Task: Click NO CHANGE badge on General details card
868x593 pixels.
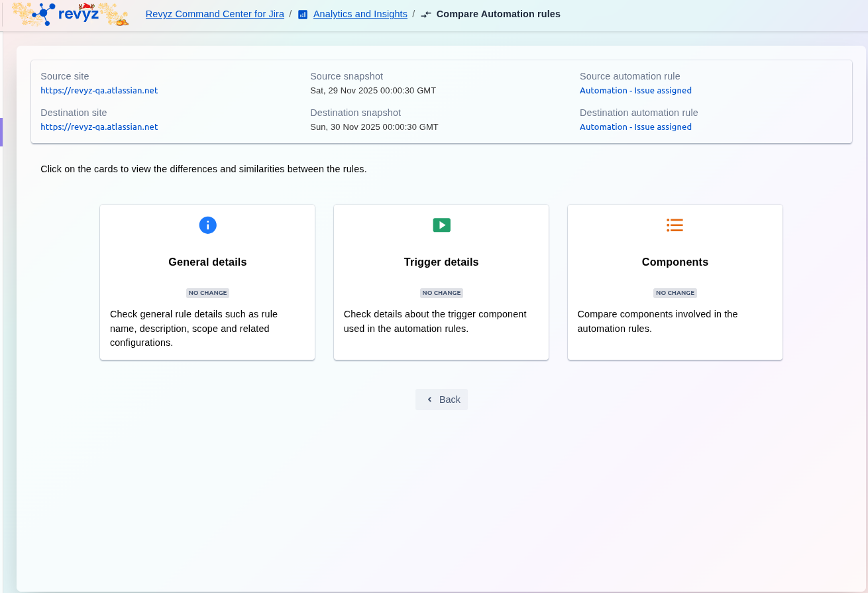Action: point(207,293)
